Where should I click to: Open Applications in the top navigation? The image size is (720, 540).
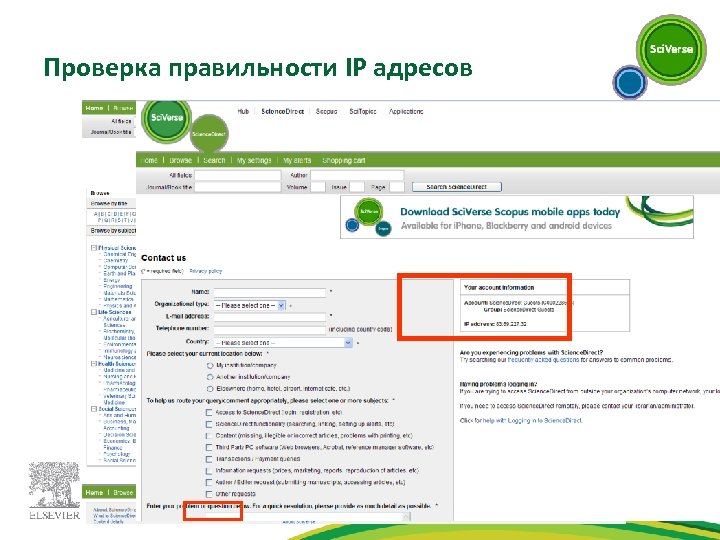click(406, 112)
